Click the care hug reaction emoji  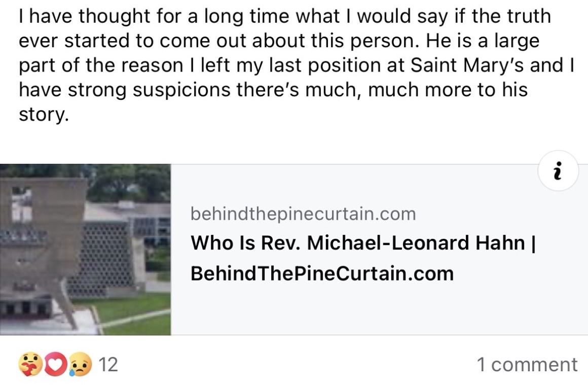pos(28,365)
